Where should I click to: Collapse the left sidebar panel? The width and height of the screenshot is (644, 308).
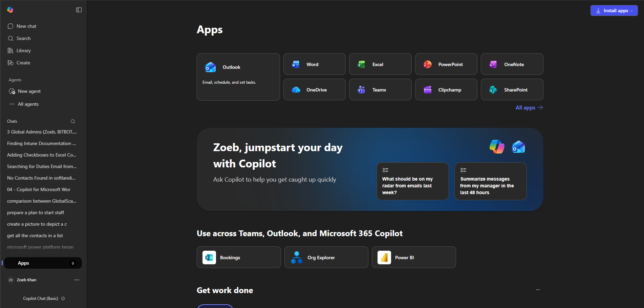pos(79,10)
